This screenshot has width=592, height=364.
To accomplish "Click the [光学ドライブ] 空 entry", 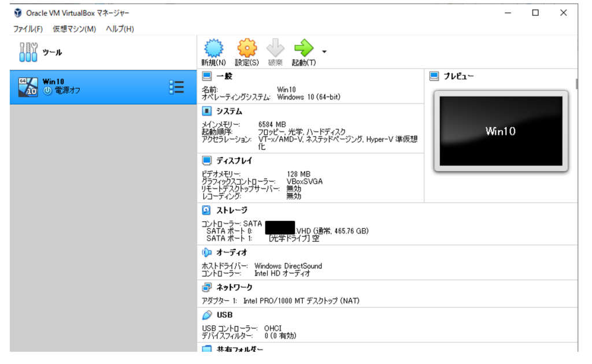I will tap(294, 239).
